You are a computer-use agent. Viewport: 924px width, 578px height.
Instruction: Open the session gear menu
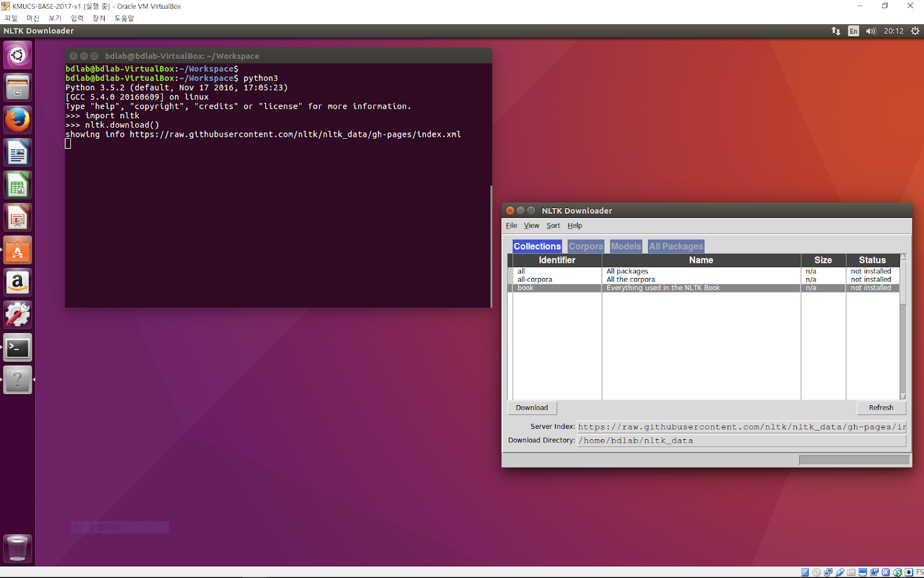pos(915,31)
